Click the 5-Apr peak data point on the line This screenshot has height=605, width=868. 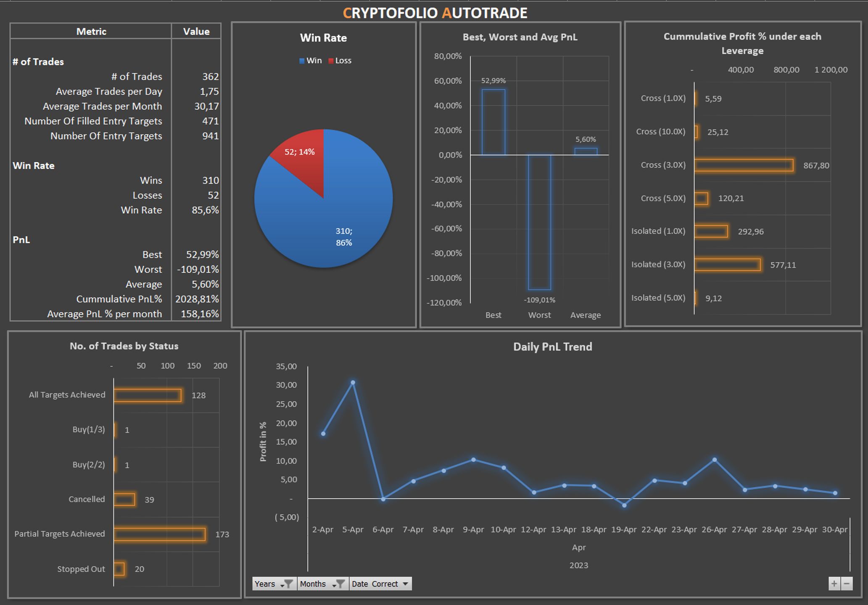coord(353,383)
